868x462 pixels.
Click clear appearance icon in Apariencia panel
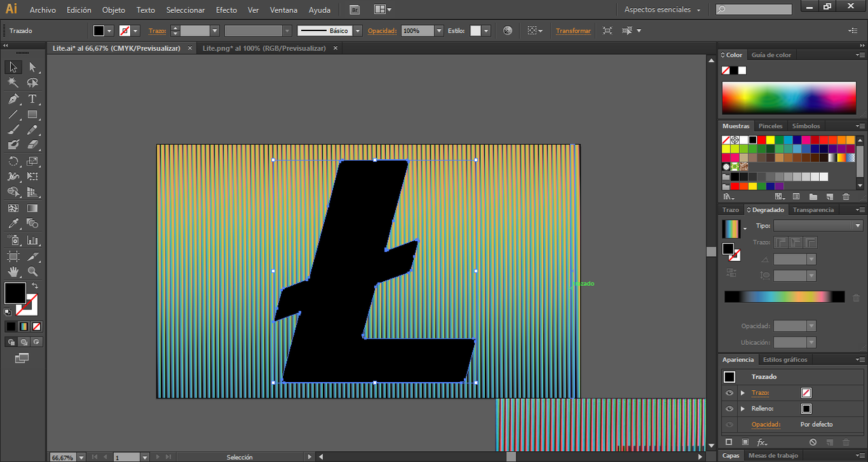click(813, 442)
